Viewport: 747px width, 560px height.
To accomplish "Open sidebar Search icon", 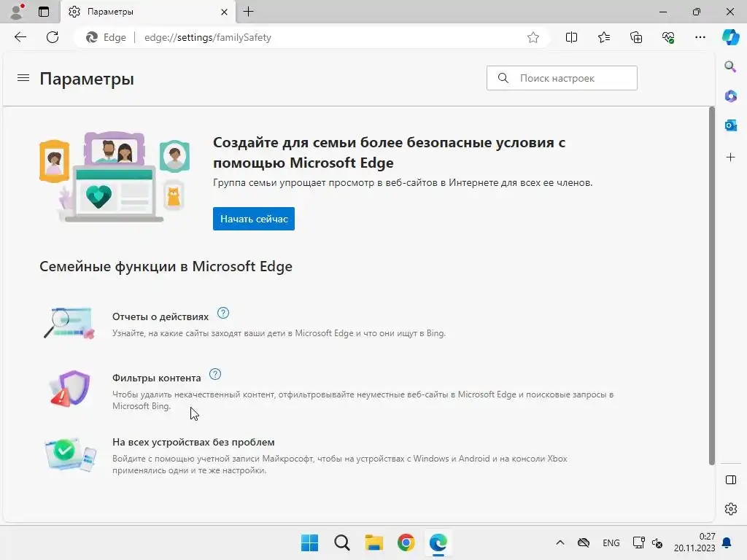I will pyautogui.click(x=730, y=66).
